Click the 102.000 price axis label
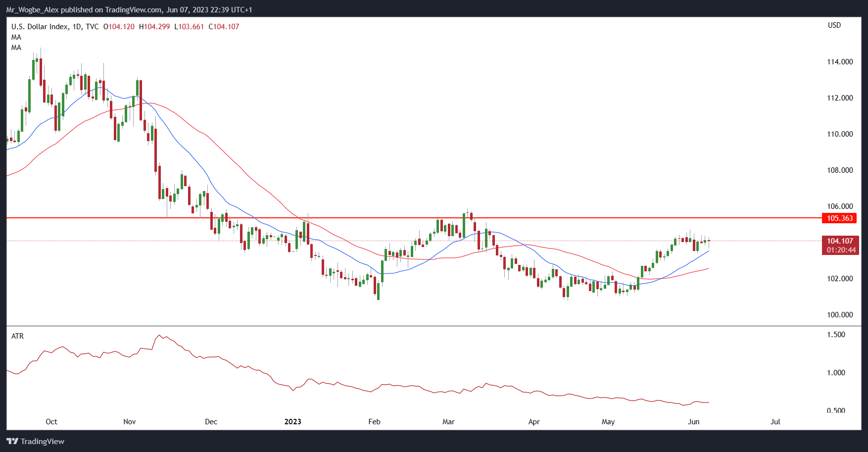 click(840, 279)
